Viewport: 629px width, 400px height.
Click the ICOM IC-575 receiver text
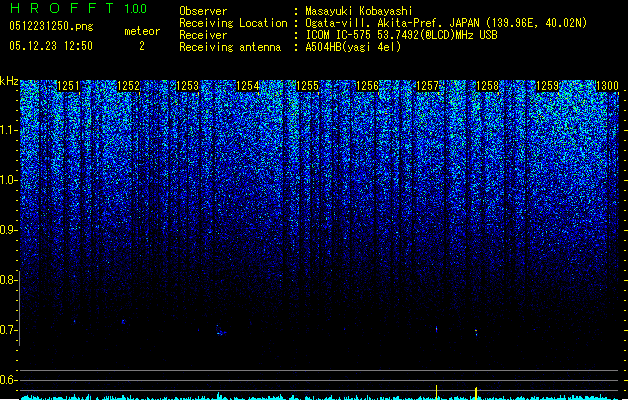pos(401,35)
